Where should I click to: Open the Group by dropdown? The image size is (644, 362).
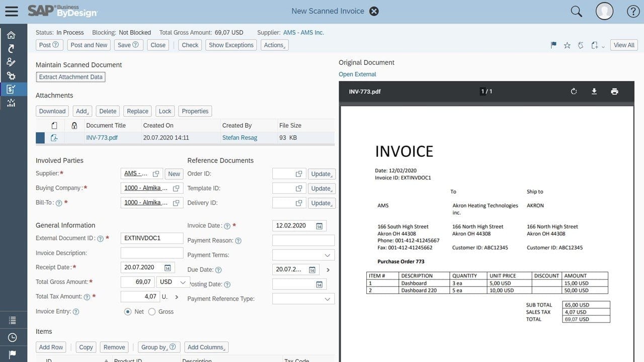tap(158, 347)
